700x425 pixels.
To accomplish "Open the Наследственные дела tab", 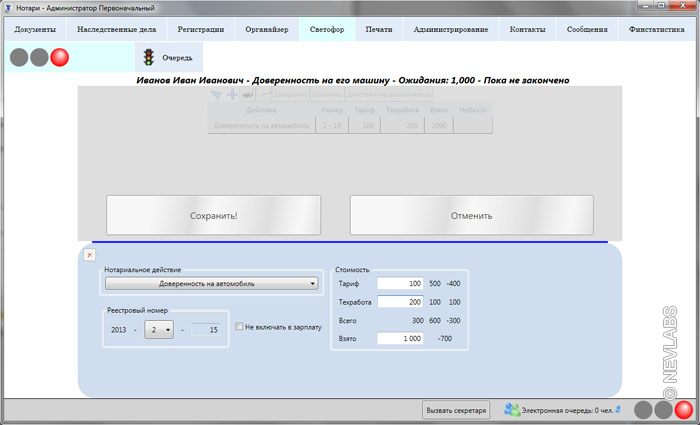I will tap(116, 29).
